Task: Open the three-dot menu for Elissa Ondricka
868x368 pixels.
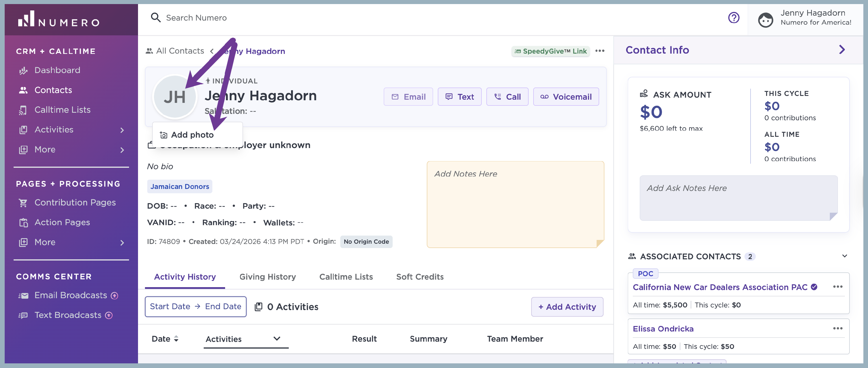Action: (x=837, y=328)
